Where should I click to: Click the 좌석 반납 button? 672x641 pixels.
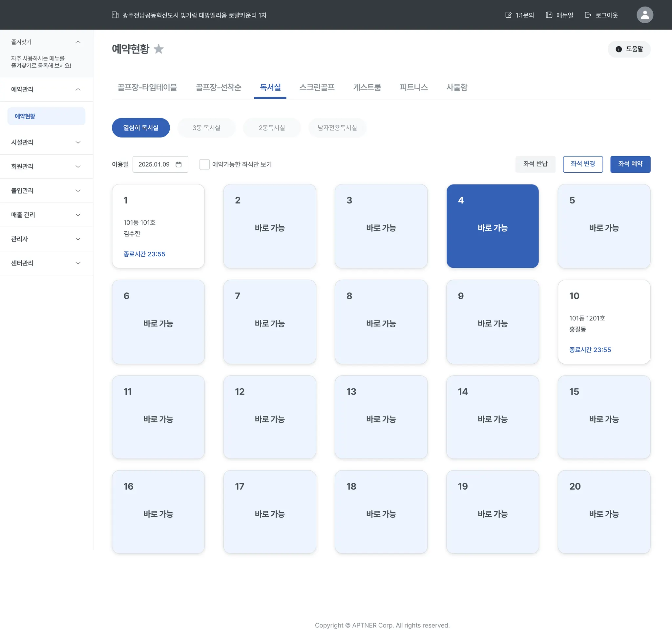(x=535, y=164)
